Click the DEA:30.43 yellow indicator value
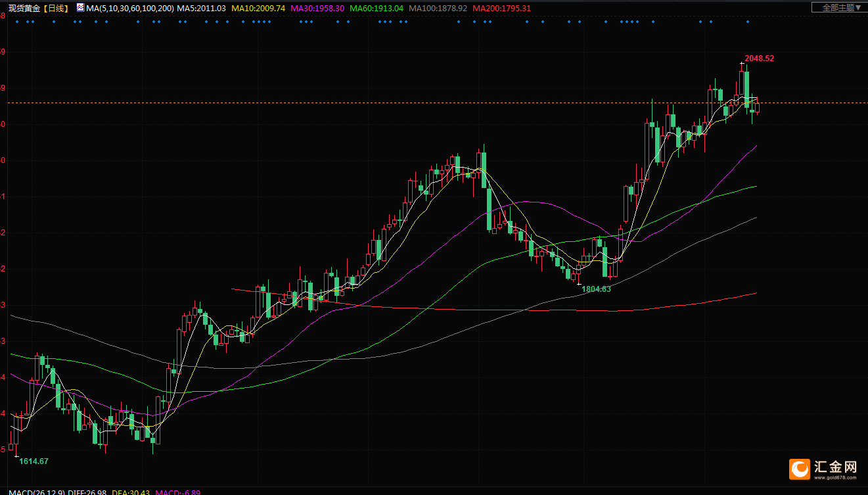The width and height of the screenshot is (868, 495). [131, 492]
